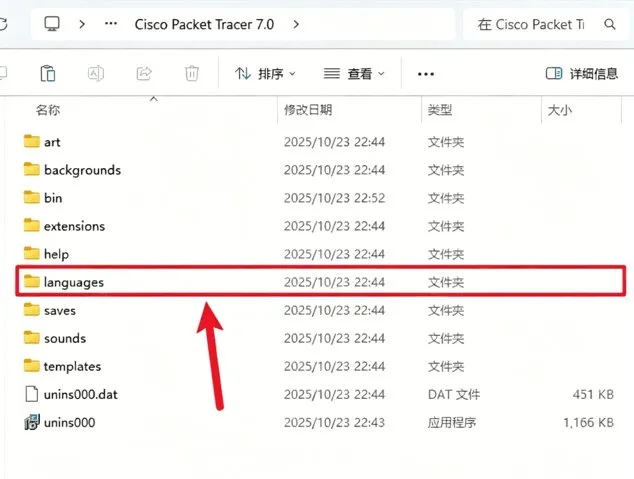The image size is (634, 479).
Task: Click the 应用程序 type cell
Action: [452, 423]
